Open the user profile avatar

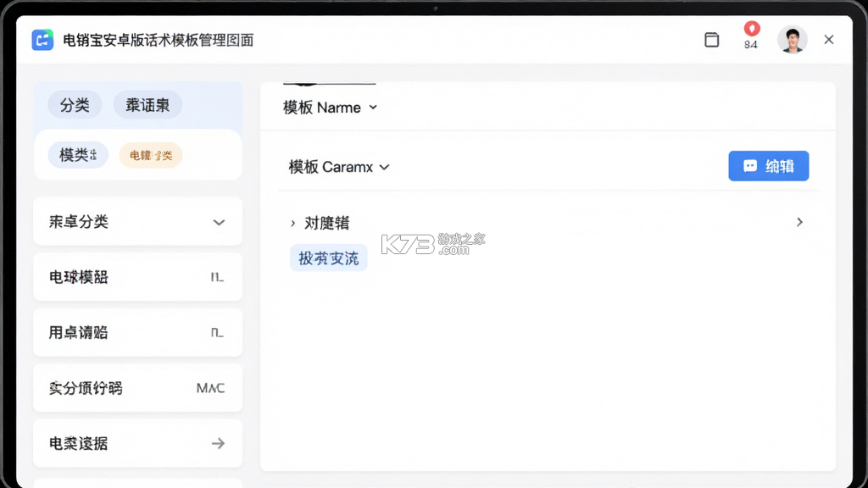[793, 40]
